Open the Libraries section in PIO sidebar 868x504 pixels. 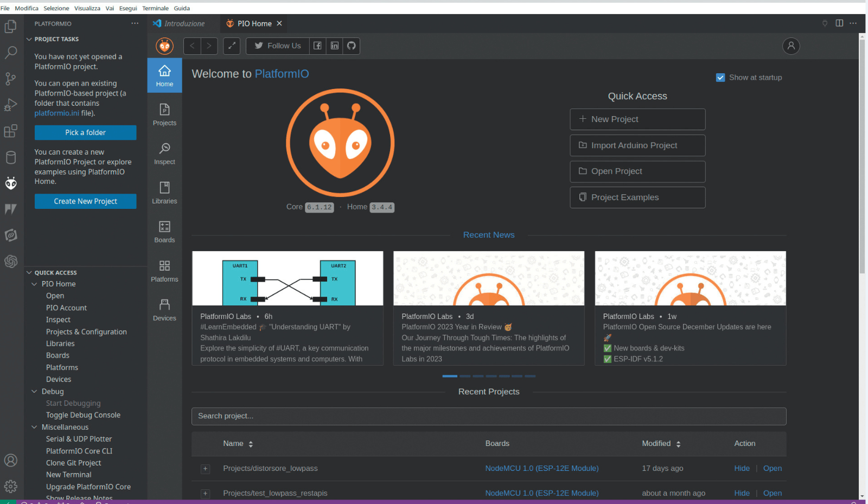[x=164, y=193]
